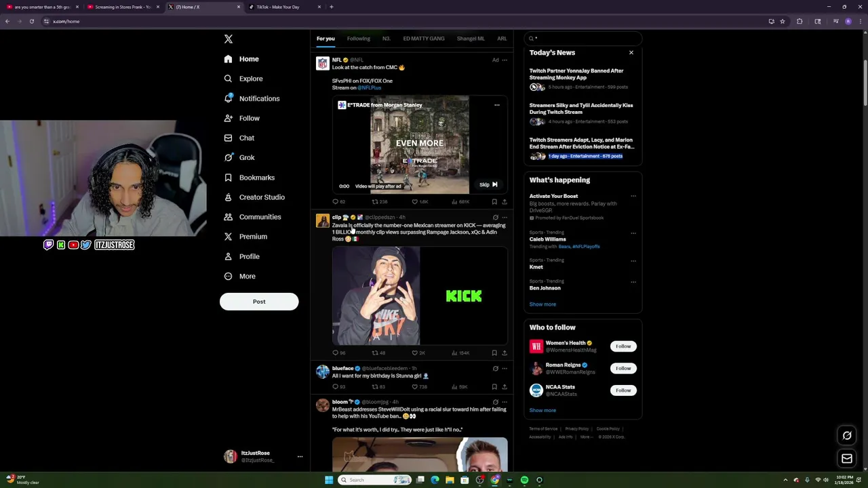Click the Windows taskbar search box
868x488 pixels.
pyautogui.click(x=375, y=480)
